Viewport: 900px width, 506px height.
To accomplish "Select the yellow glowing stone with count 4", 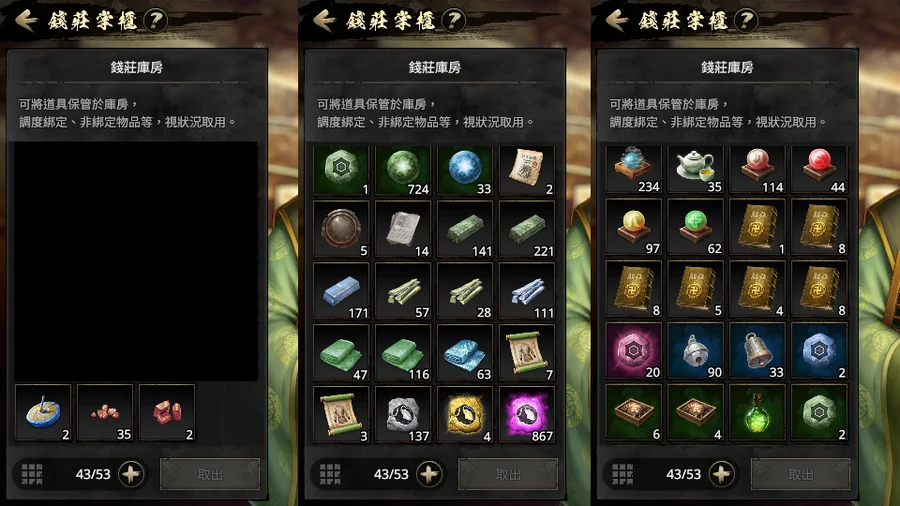I will [465, 415].
